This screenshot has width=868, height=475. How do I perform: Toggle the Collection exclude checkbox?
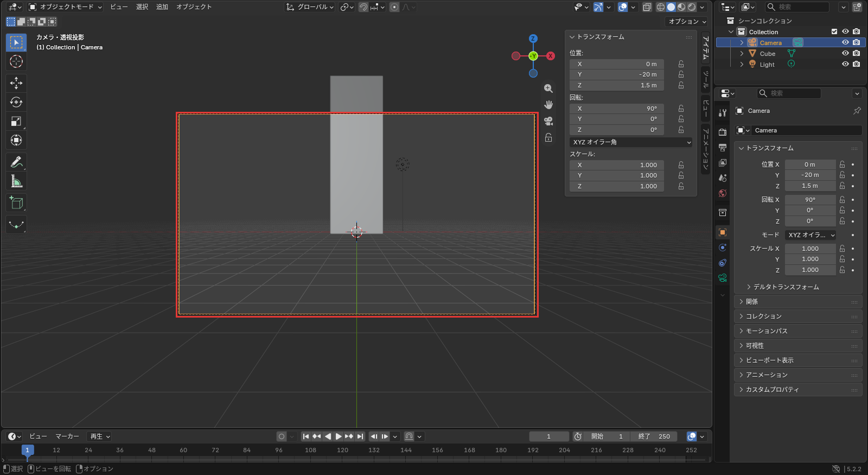[x=834, y=31]
